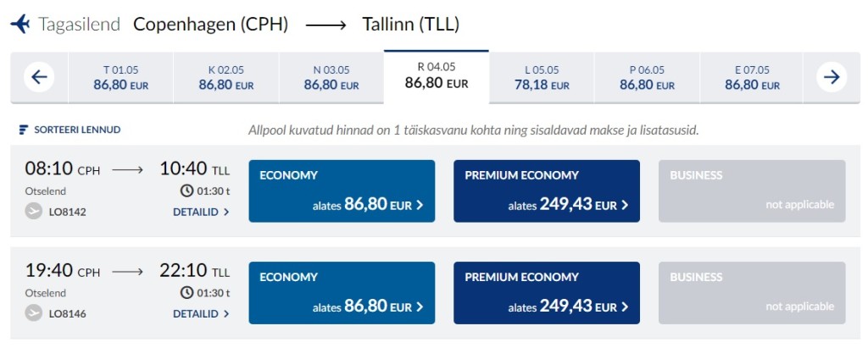Image resolution: width=868 pixels, height=348 pixels.
Task: Switch to the L 05.05 date tab
Action: tap(542, 77)
